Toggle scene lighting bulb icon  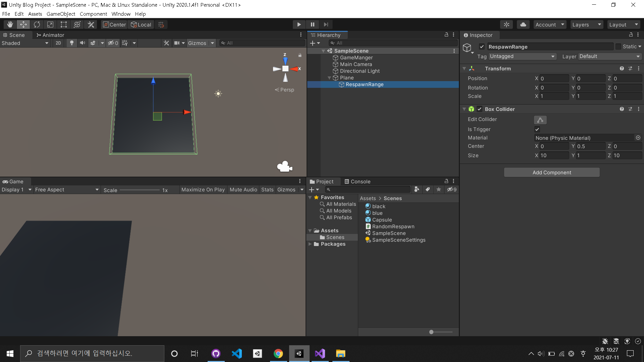click(x=71, y=43)
